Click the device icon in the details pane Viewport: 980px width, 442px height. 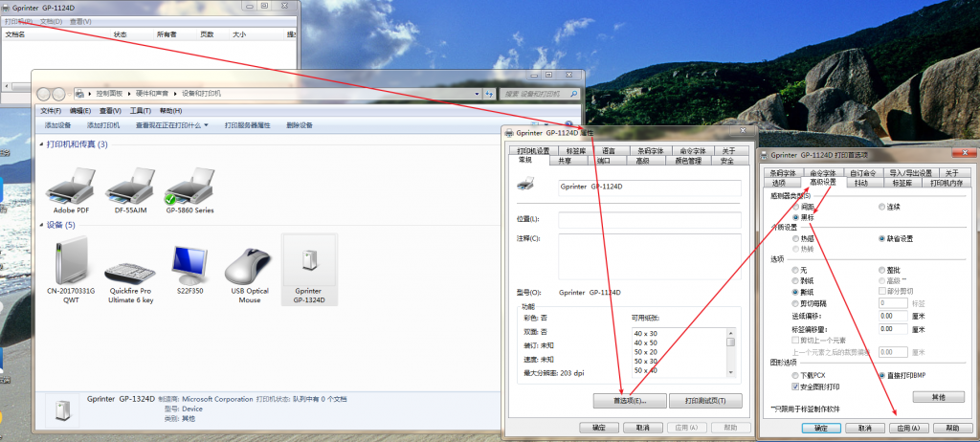(x=62, y=409)
